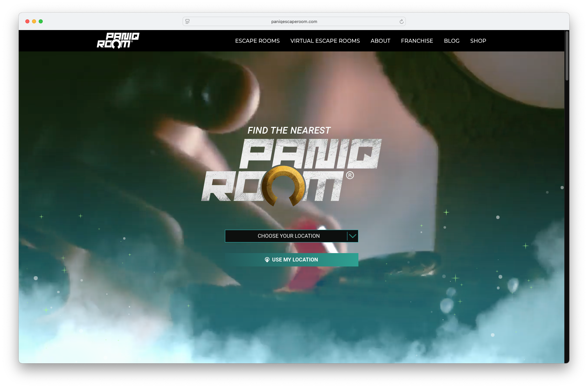The height and width of the screenshot is (388, 588).
Task: Open Virtual Escape Rooms page
Action: pos(325,41)
